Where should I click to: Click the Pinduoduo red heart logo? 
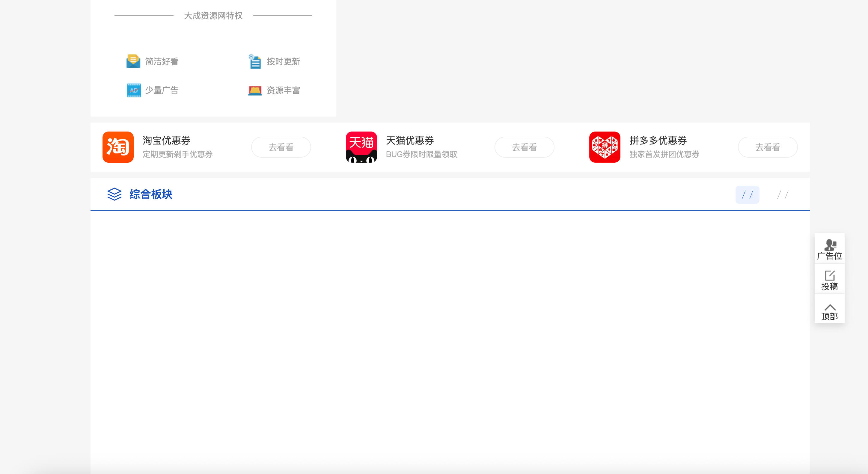605,147
